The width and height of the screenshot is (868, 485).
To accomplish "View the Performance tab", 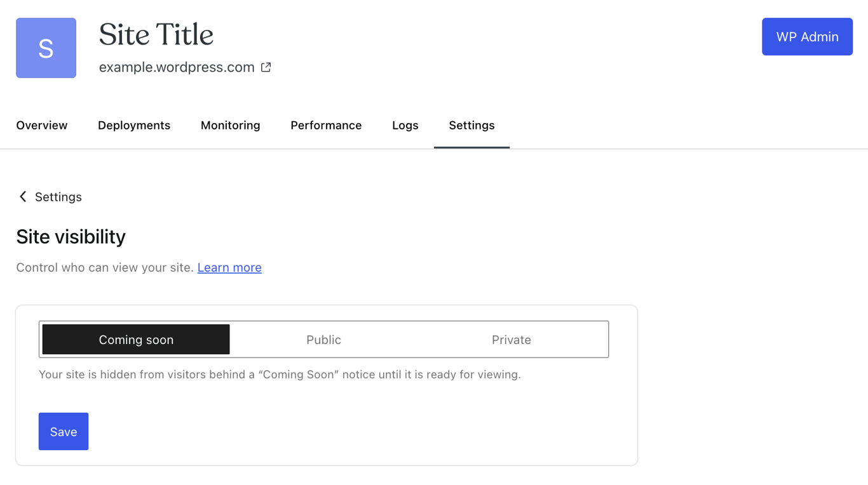I will click(326, 125).
